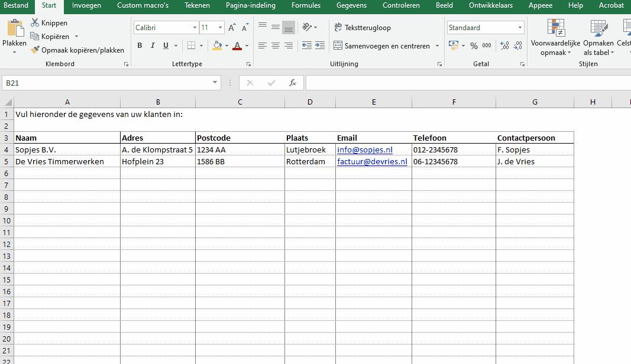The width and height of the screenshot is (631, 364).
Task: Click Samenvoegen en centreren button
Action: [x=382, y=46]
